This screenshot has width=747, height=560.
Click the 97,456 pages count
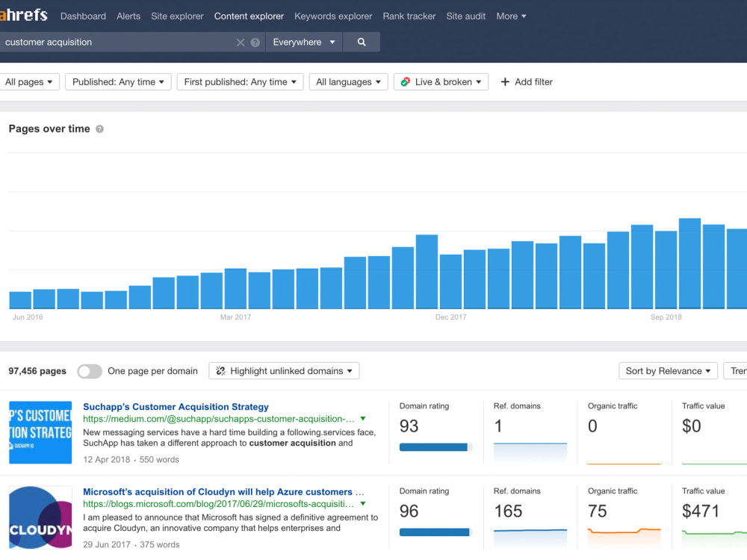pos(37,371)
